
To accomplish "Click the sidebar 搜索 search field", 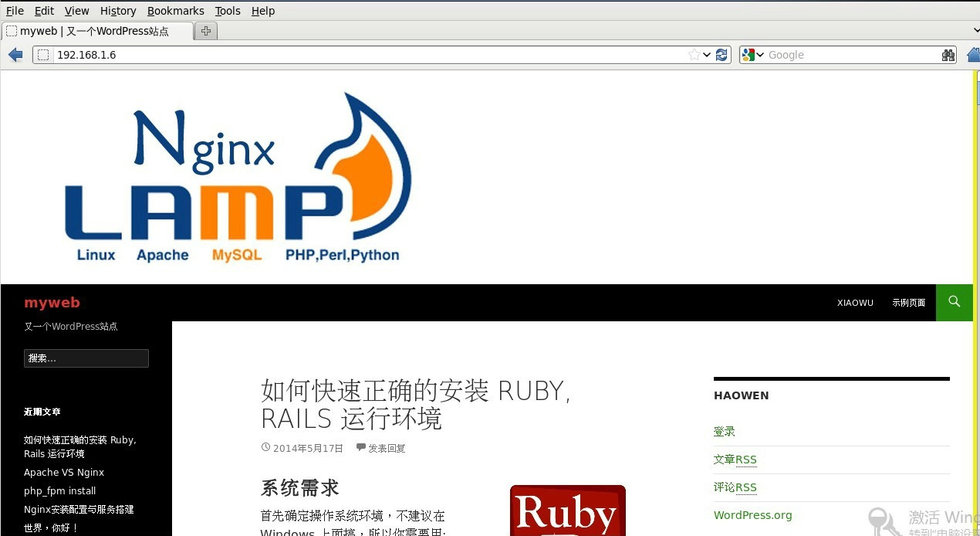I will click(x=86, y=358).
